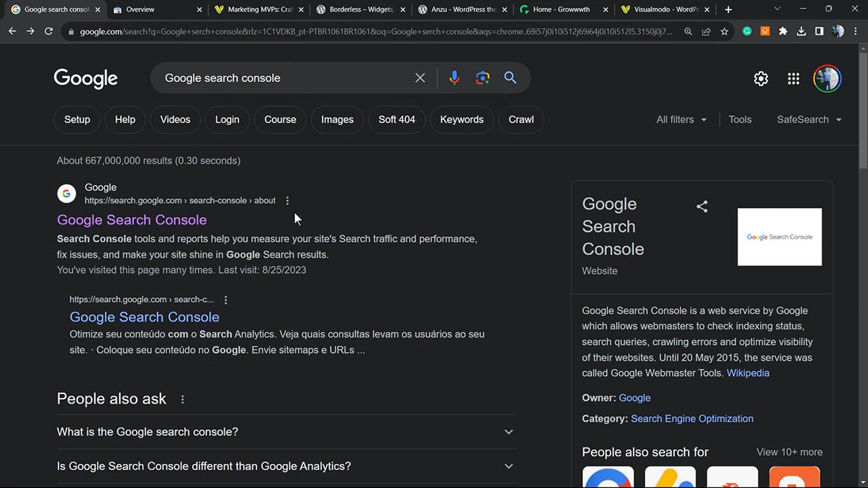Open the Chrome three-dot menu

coord(855,31)
